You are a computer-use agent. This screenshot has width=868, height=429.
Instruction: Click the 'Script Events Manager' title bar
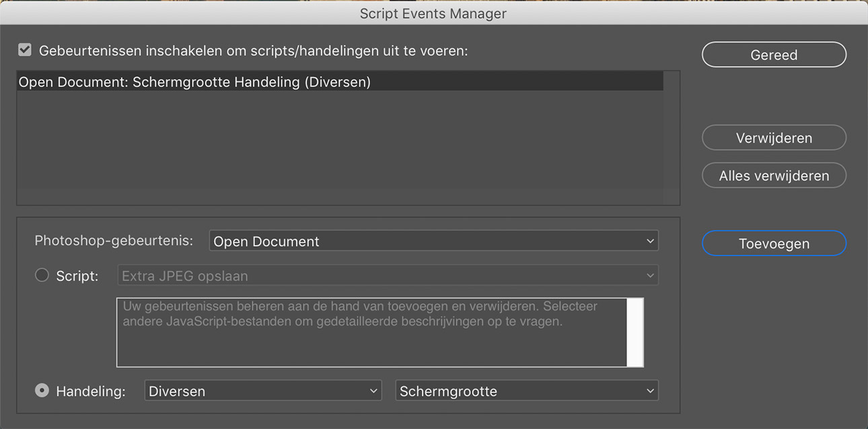pos(433,13)
